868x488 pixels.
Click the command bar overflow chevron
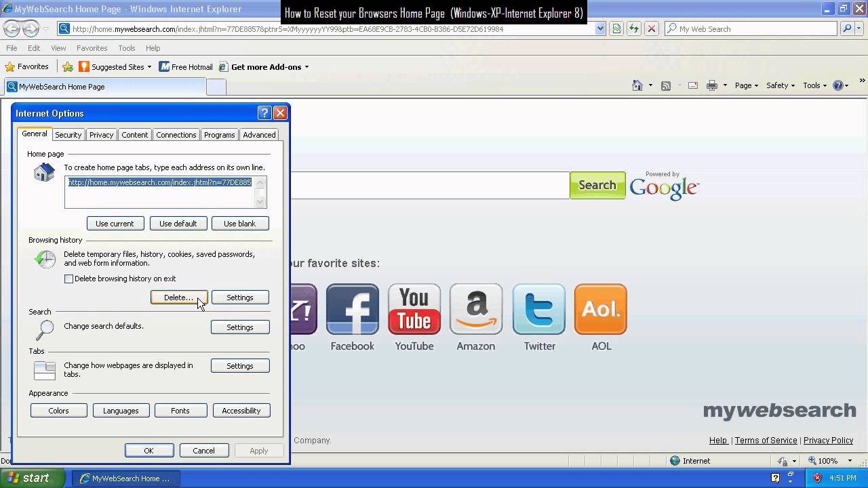(x=863, y=82)
